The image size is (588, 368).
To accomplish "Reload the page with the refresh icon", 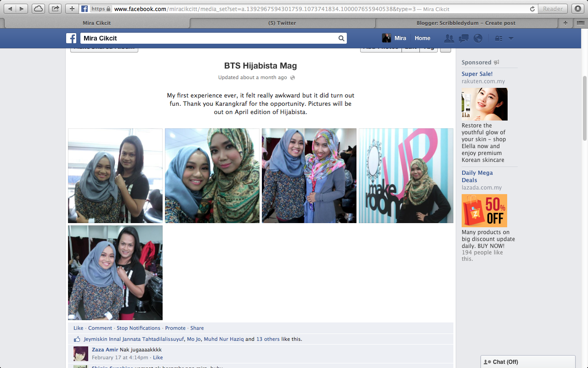I will (532, 9).
